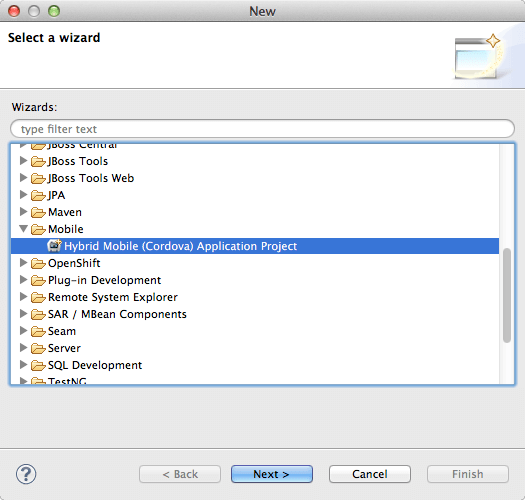Viewport: 525px width, 500px height.
Task: Click the Hybrid Mobile Cordova project icon
Action: pyautogui.click(x=54, y=246)
